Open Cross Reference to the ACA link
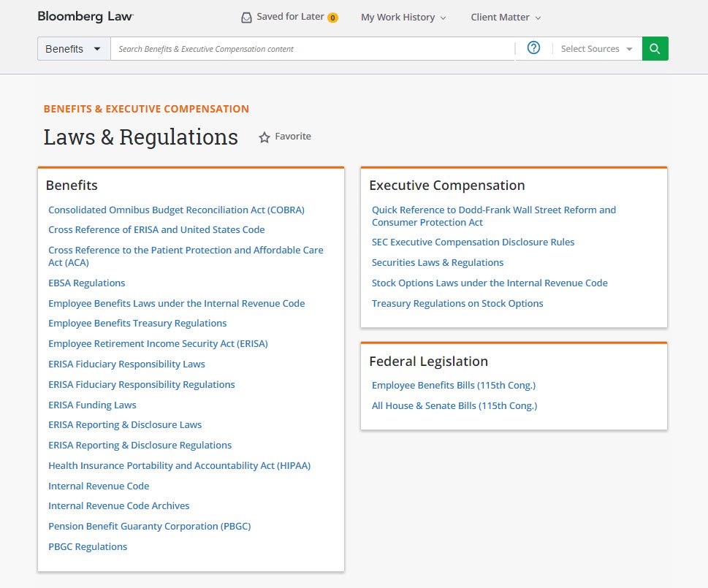Image resolution: width=708 pixels, height=588 pixels. pyautogui.click(x=186, y=256)
